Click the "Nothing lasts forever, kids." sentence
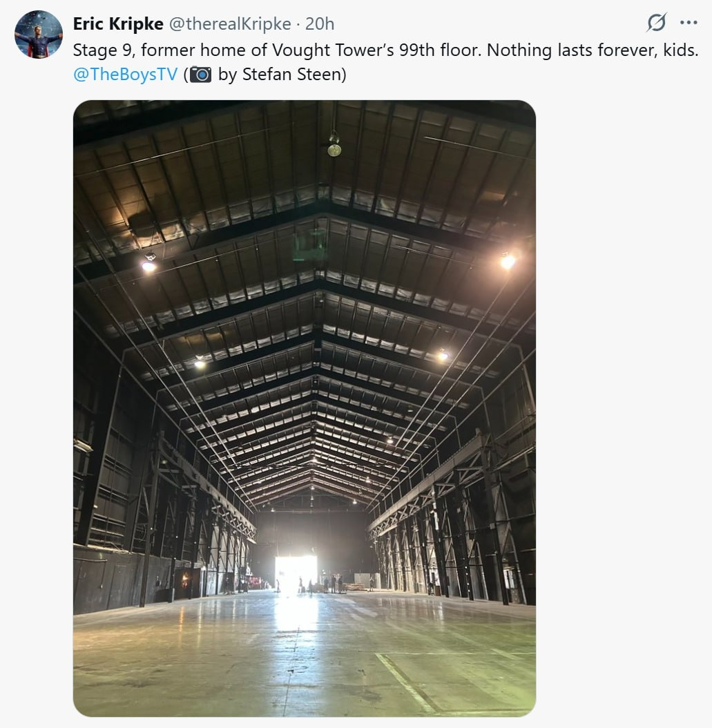This screenshot has height=728, width=712. click(x=593, y=50)
